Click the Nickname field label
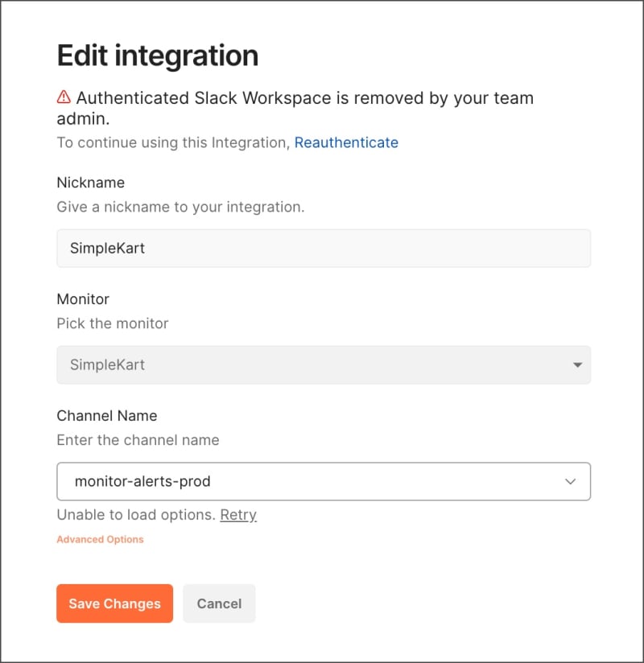This screenshot has height=663, width=644. [x=90, y=183]
